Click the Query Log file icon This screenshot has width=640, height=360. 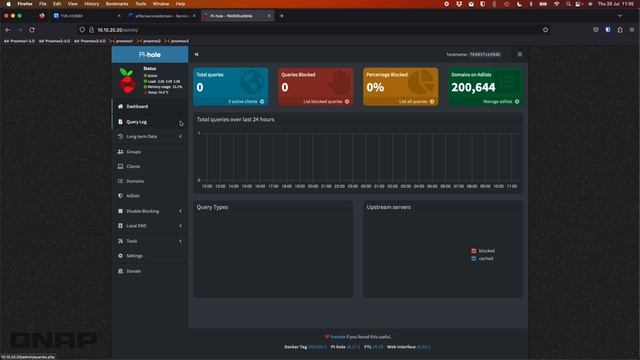120,122
